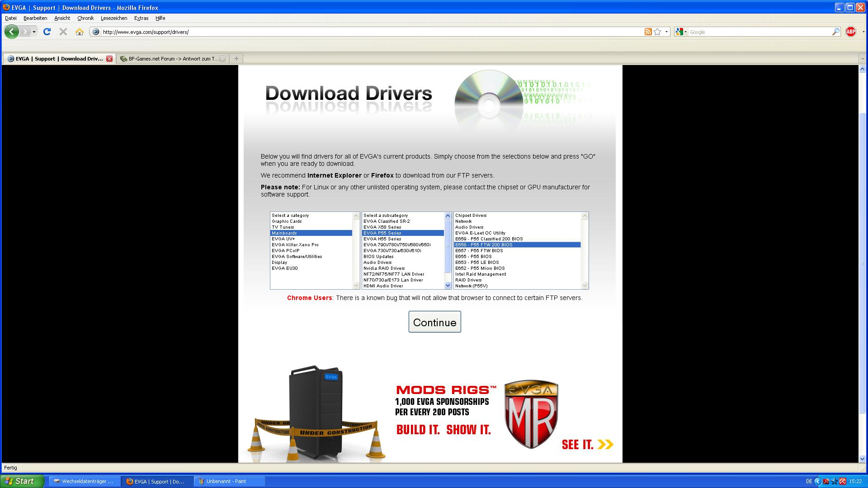This screenshot has height=488, width=868.
Task: Switch to the BF-Games.net Forum tab
Action: (172, 59)
